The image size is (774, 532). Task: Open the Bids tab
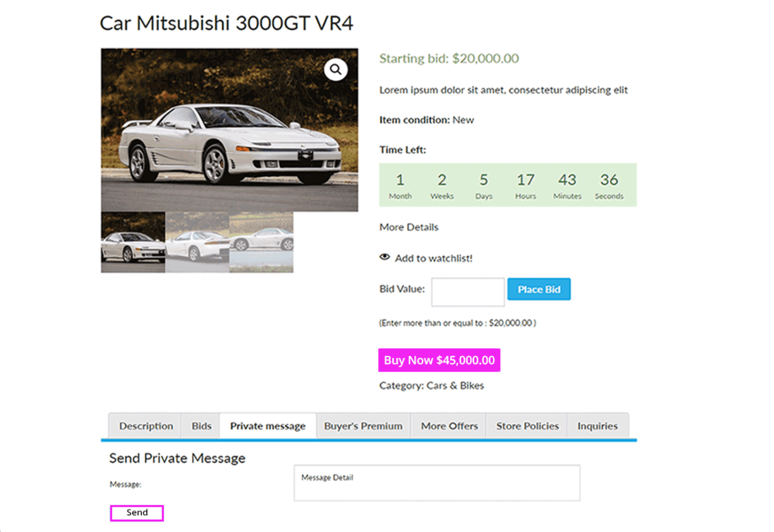tap(201, 426)
